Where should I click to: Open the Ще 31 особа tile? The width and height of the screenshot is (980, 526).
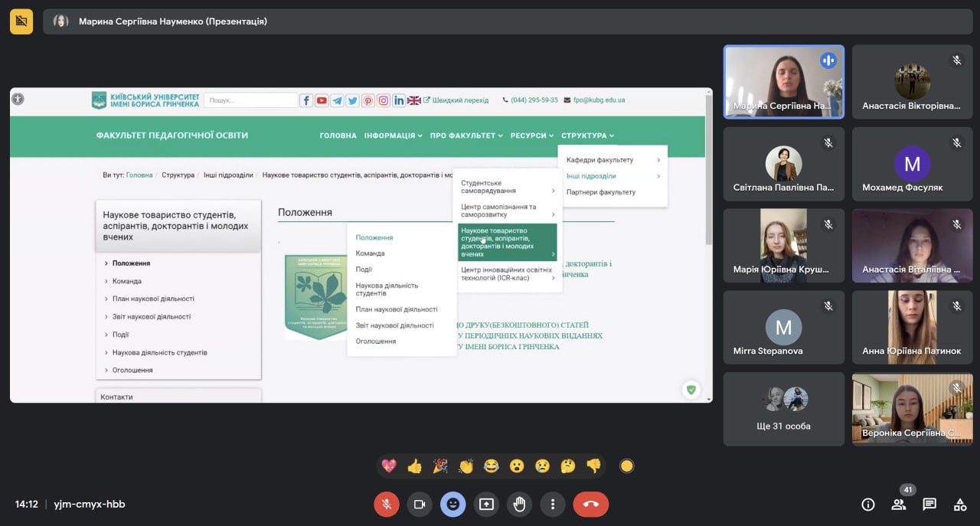[x=783, y=409]
